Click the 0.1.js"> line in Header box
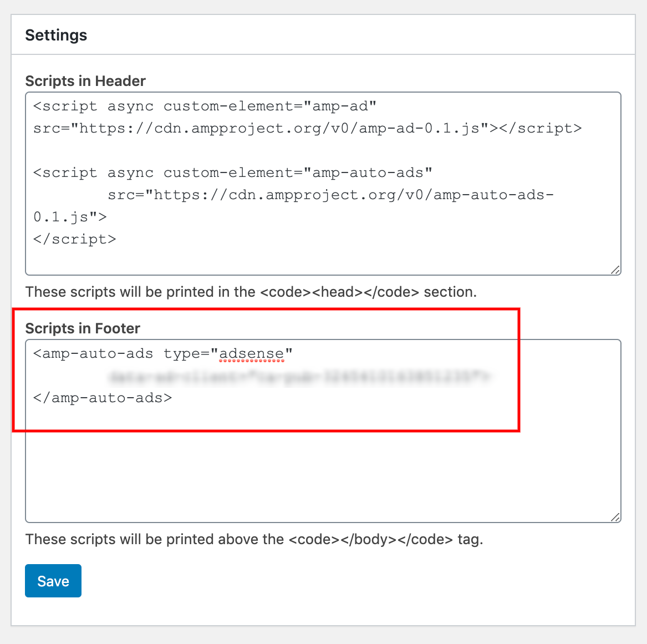647x644 pixels. pos(70,217)
